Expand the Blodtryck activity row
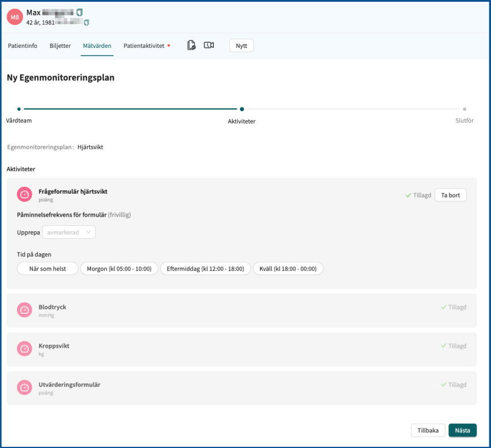 241,310
